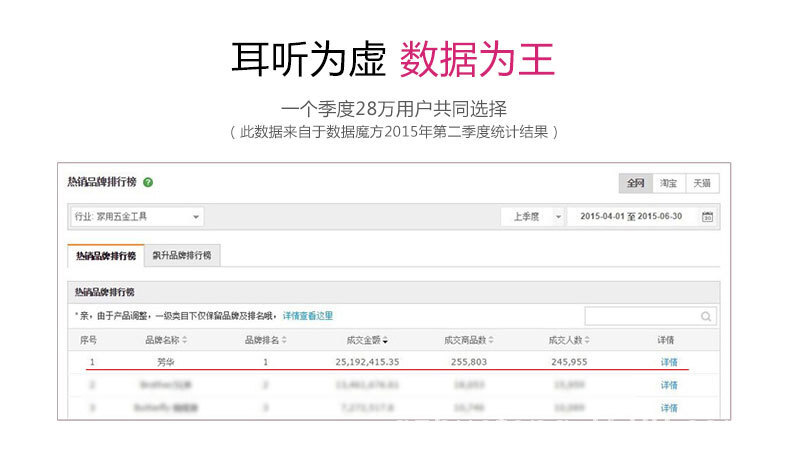Select the 全网 scope toggle
The height and width of the screenshot is (474, 790).
point(635,183)
